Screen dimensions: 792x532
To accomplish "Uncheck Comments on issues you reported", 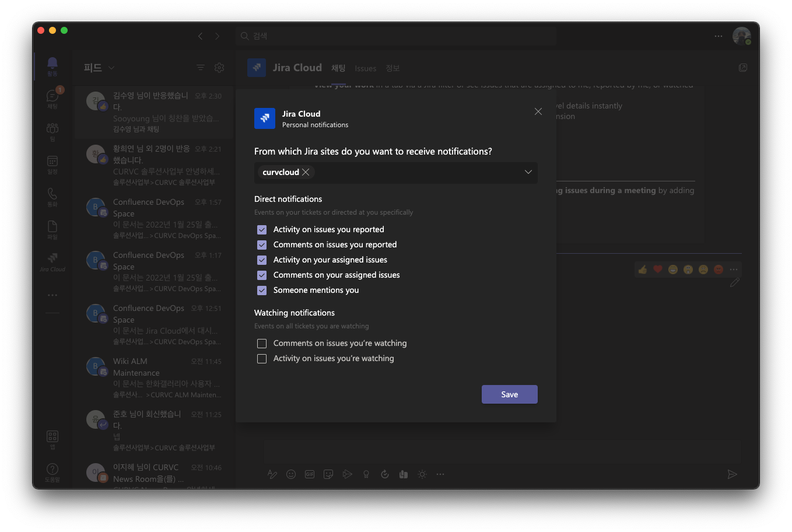I will point(262,245).
